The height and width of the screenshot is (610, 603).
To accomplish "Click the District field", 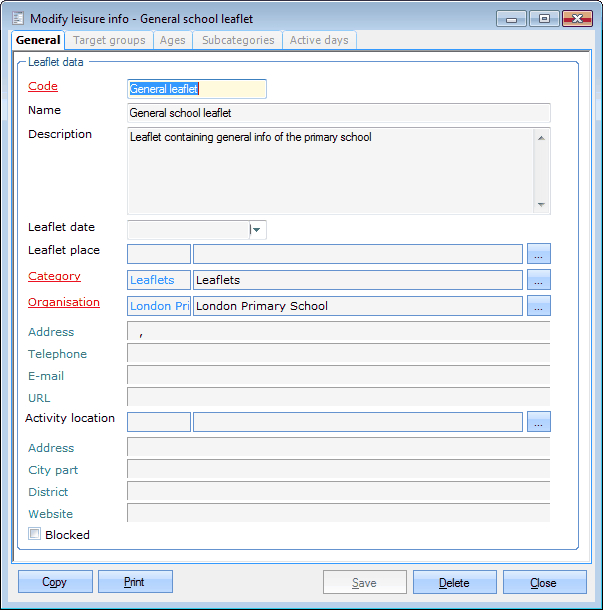I will click(338, 491).
